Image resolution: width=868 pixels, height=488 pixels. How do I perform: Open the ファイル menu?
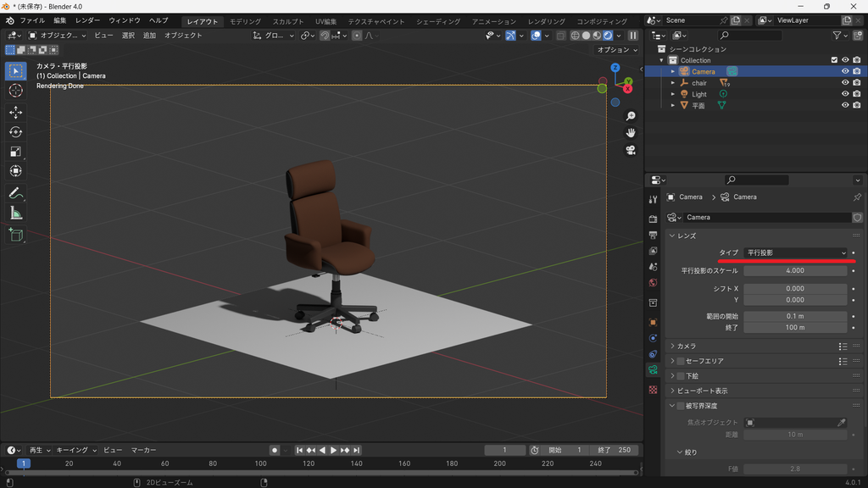pos(32,20)
